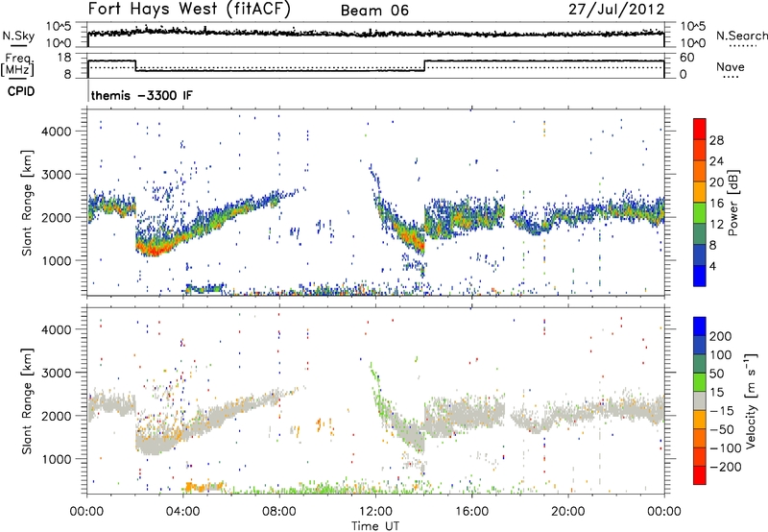Click the 'Velocity [m s⁻¹]' color bar label

[751, 400]
